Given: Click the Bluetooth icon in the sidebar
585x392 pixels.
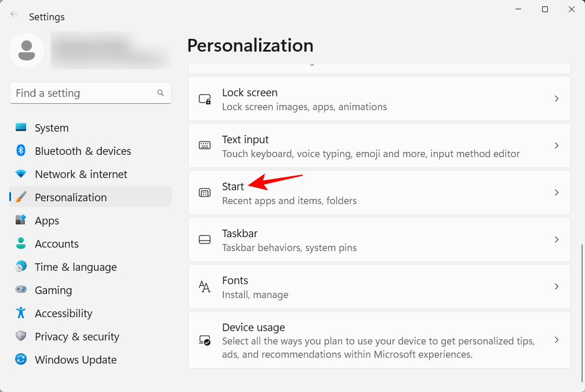Looking at the screenshot, I should 21,151.
